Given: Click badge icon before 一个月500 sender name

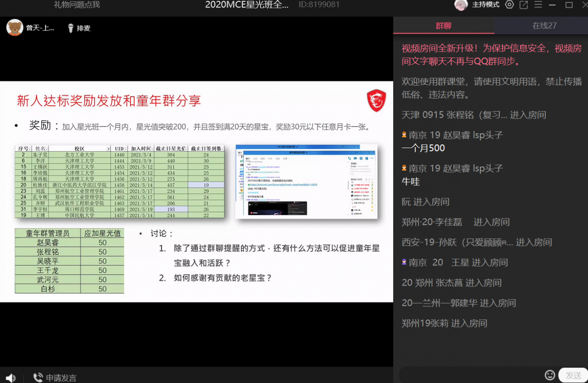Looking at the screenshot, I should tap(404, 135).
